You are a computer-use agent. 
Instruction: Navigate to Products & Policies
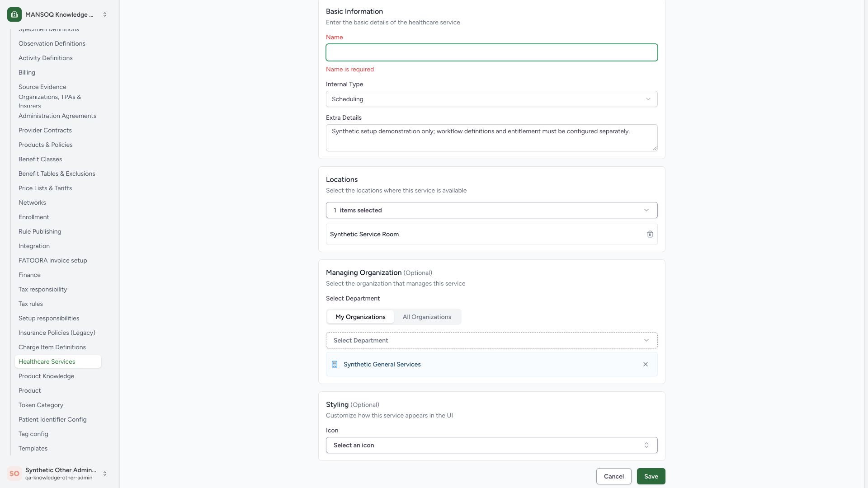pyautogui.click(x=58, y=145)
